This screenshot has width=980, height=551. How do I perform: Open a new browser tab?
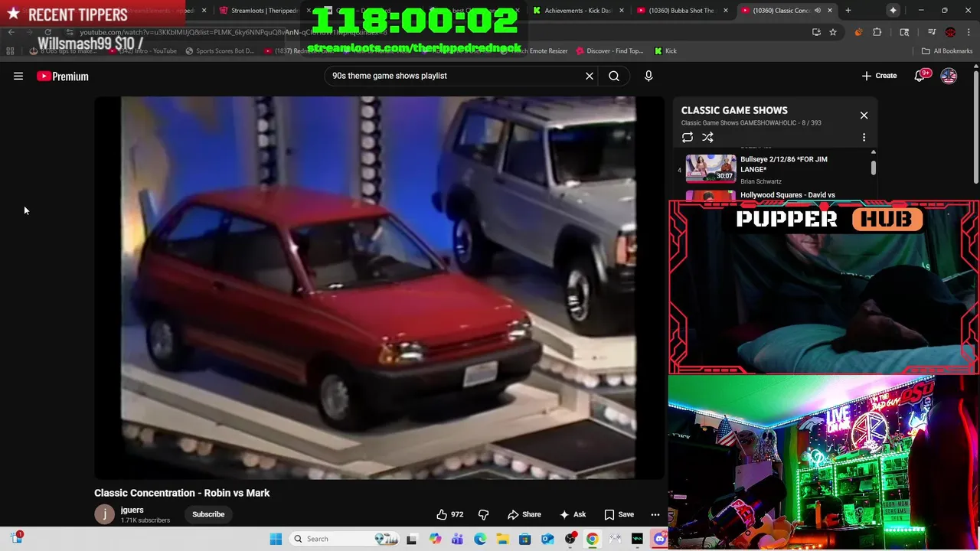(848, 11)
